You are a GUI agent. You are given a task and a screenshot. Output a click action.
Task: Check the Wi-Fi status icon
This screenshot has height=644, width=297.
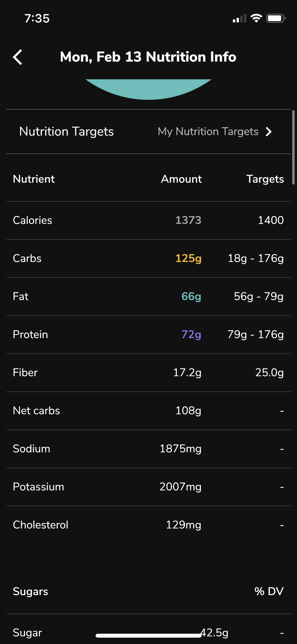(256, 18)
